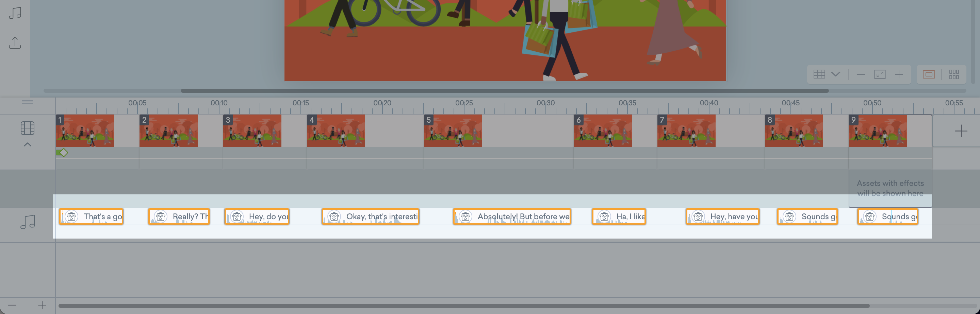Increase timeline zoom with plus button
The image size is (980, 314).
tap(42, 305)
